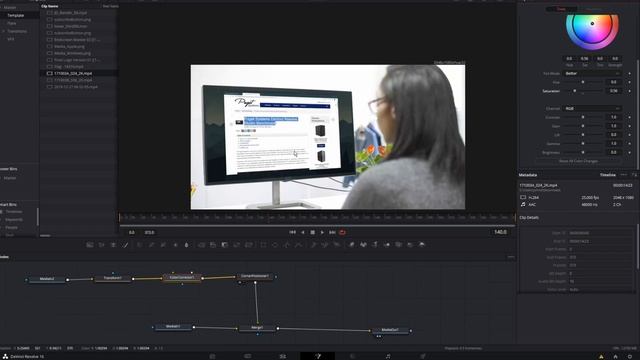Pick a tint on the color wheel
Screen dimensions: 640x360
point(592,25)
